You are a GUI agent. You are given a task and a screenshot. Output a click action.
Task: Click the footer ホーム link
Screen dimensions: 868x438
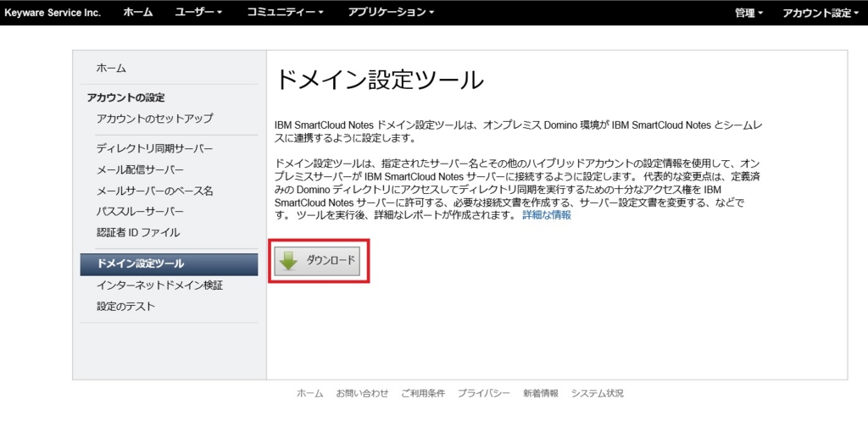click(310, 393)
